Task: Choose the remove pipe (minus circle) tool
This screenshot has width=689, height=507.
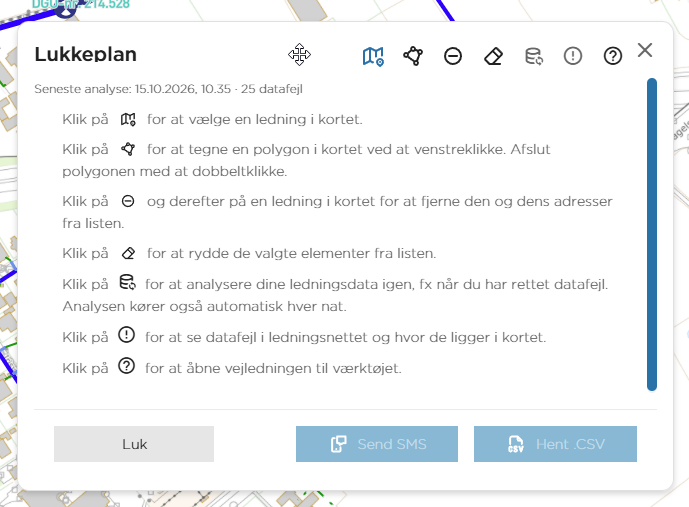Action: 453,56
